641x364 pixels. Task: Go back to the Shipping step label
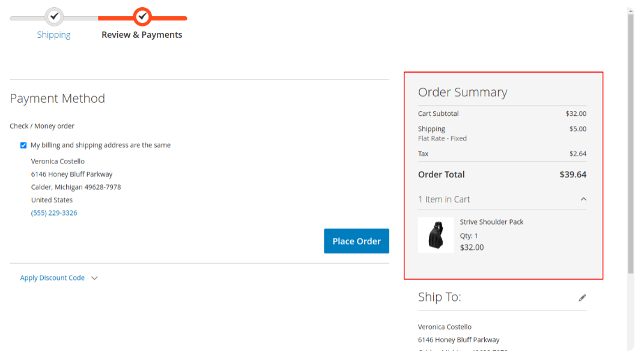pyautogui.click(x=53, y=35)
